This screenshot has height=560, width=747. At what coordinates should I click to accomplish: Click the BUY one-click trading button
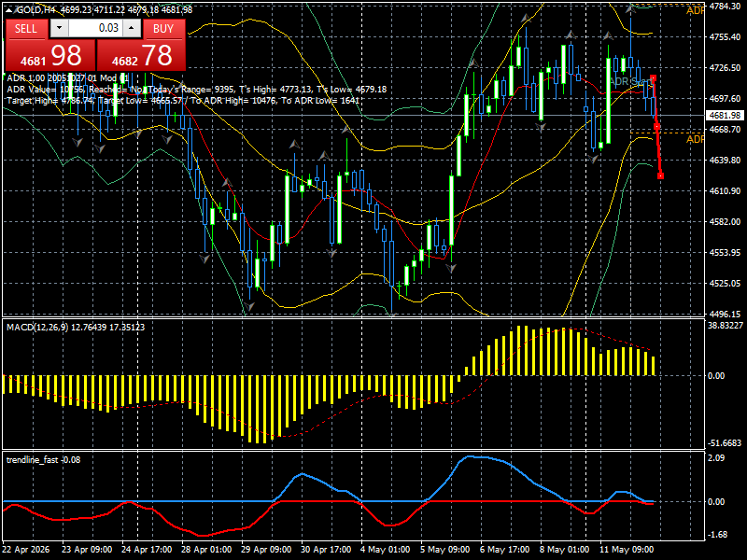point(163,29)
